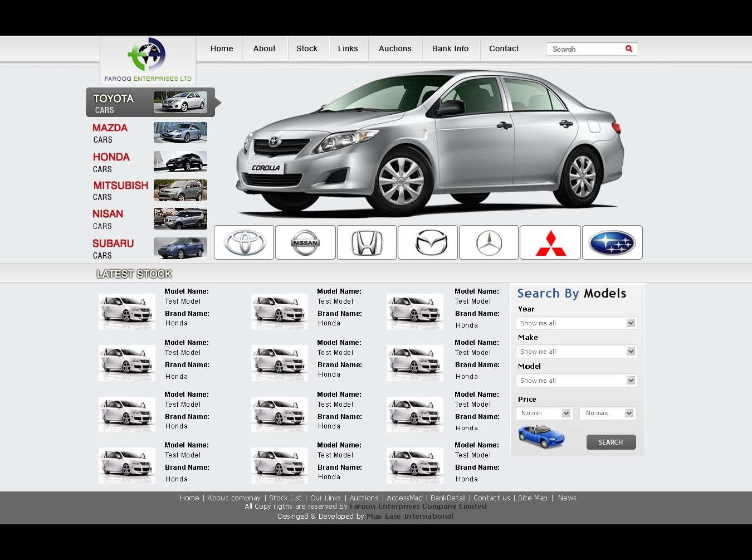Image resolution: width=752 pixels, height=560 pixels.
Task: Select the Mazda brand logo tile
Action: (428, 242)
